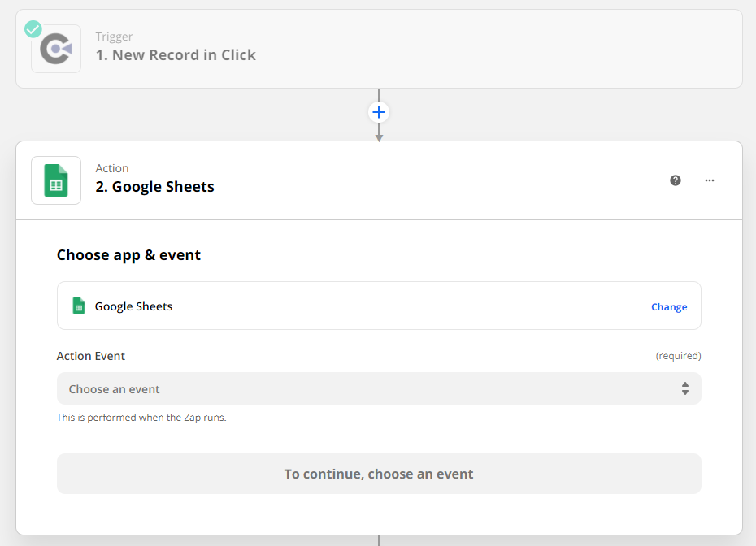
Task: Click the small Google Sheets icon in app field
Action: (79, 306)
